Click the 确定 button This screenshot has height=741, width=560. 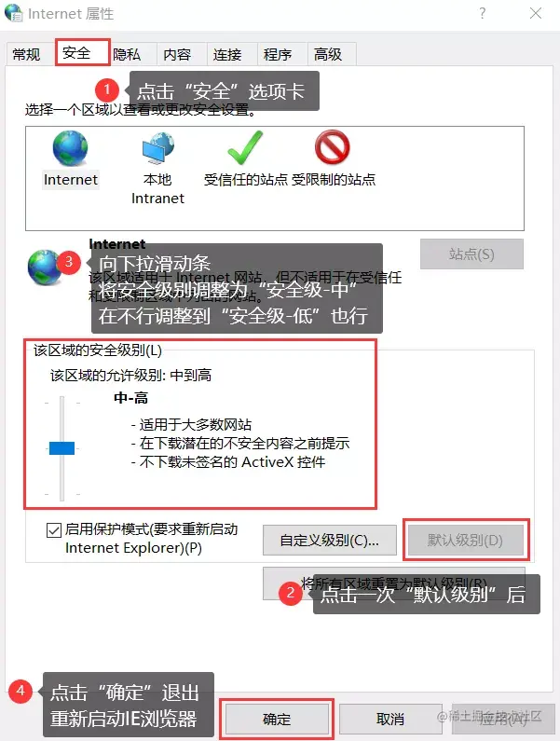pos(277,720)
